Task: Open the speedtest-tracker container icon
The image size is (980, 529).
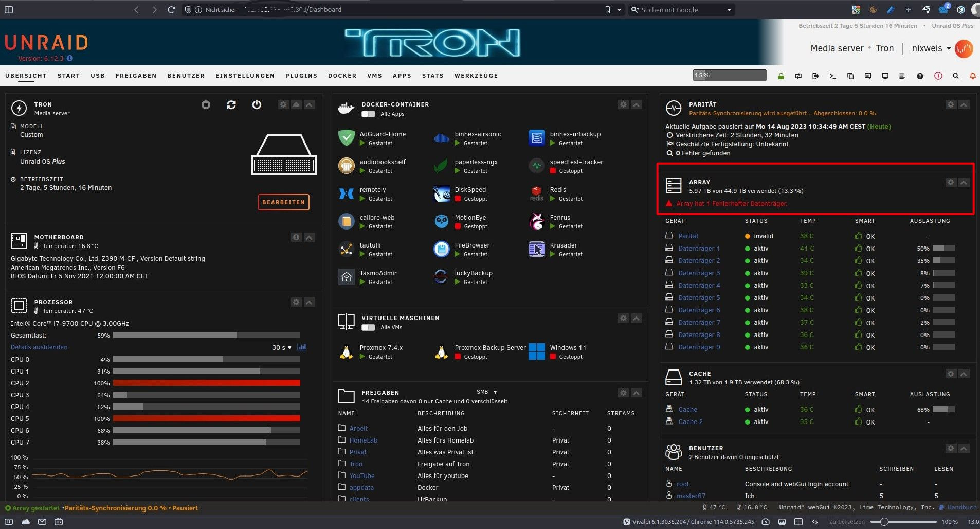Action: coord(537,166)
